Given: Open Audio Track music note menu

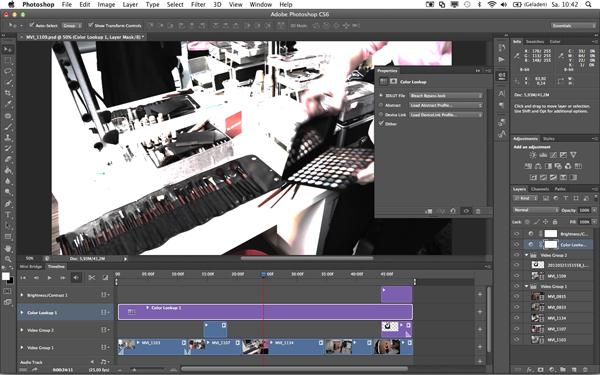Looking at the screenshot, I should [x=104, y=362].
